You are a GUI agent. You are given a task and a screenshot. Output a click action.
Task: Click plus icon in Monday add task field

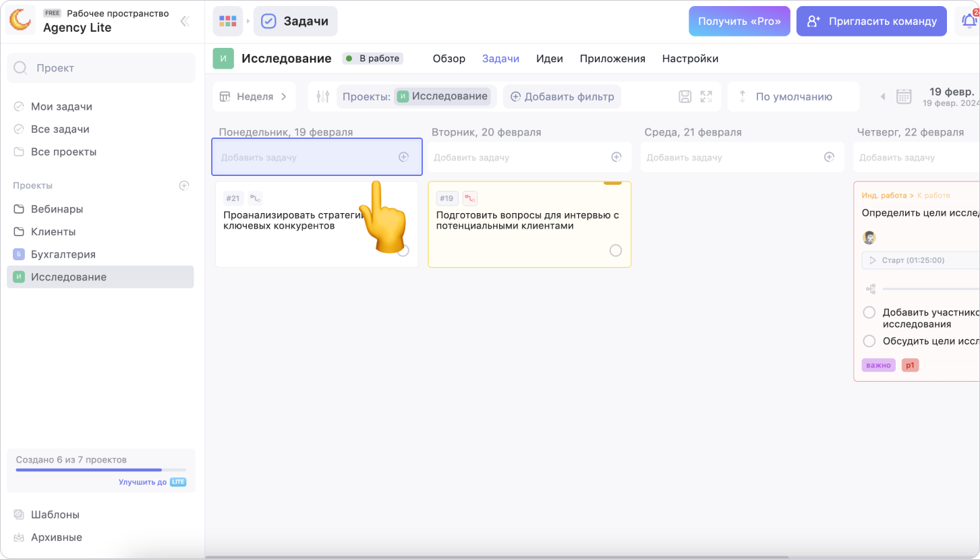[403, 157]
